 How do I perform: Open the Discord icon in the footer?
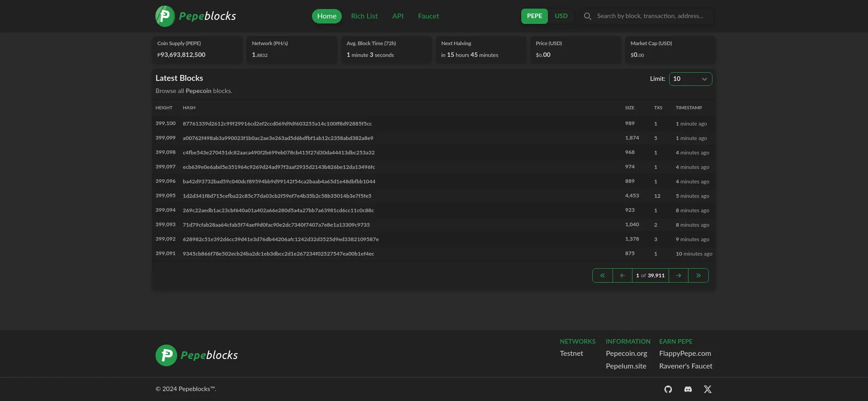point(688,389)
